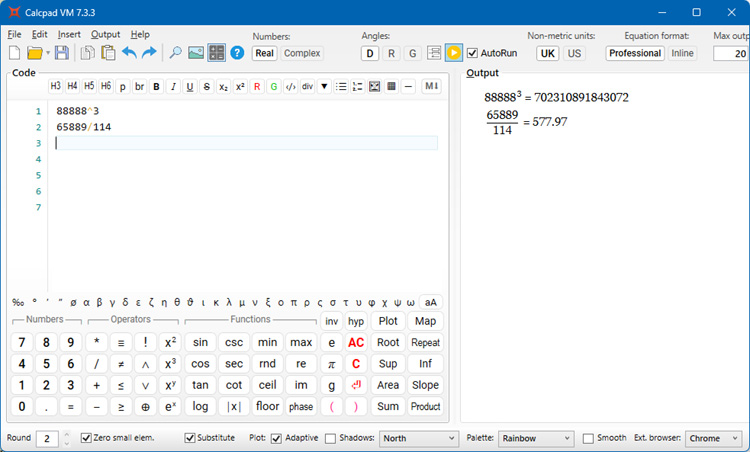Screen dimensions: 750x452
Task: Toggle Zero small elem. checkbox
Action: tap(86, 438)
